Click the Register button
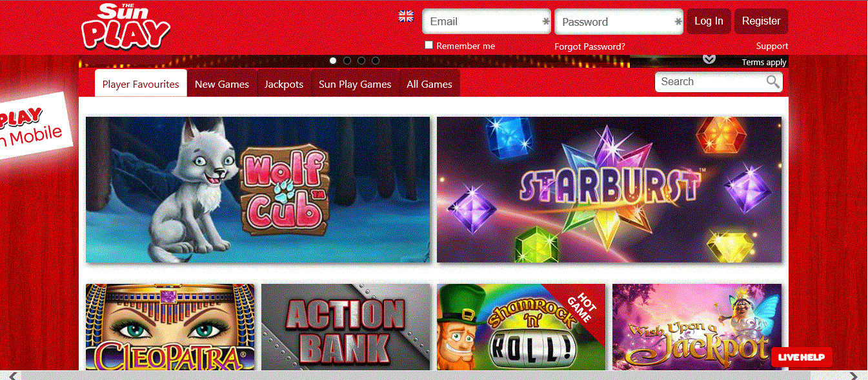The image size is (868, 380). pyautogui.click(x=761, y=21)
